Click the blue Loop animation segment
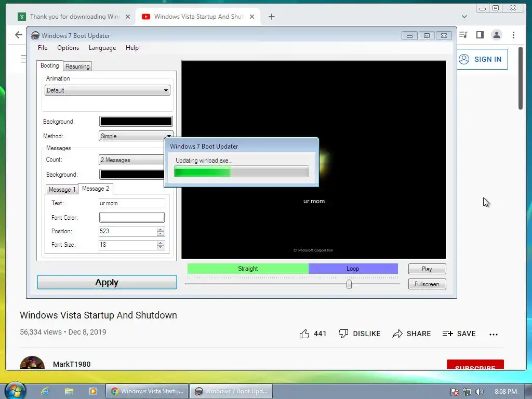The height and width of the screenshot is (399, 532). (x=353, y=269)
